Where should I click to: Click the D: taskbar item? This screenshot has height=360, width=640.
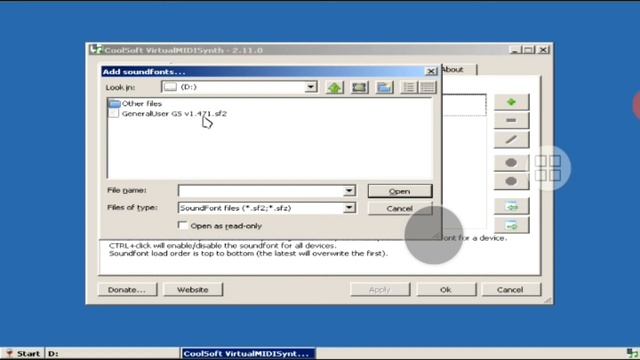(x=112, y=353)
